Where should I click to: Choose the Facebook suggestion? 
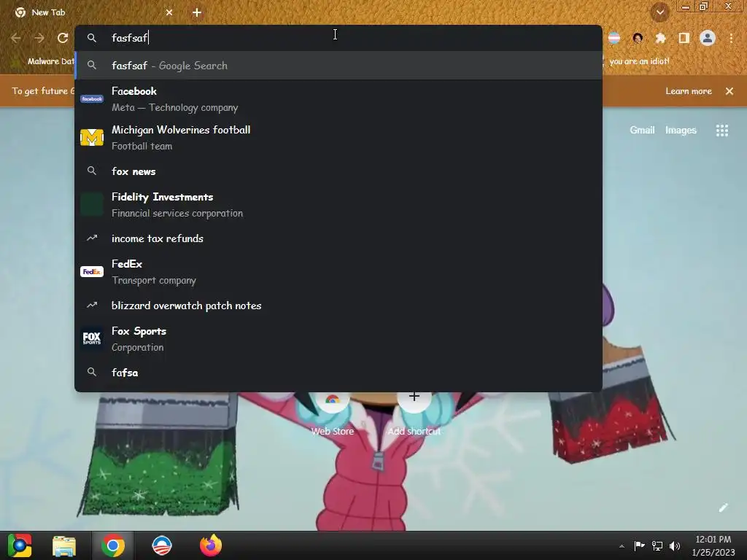point(338,99)
